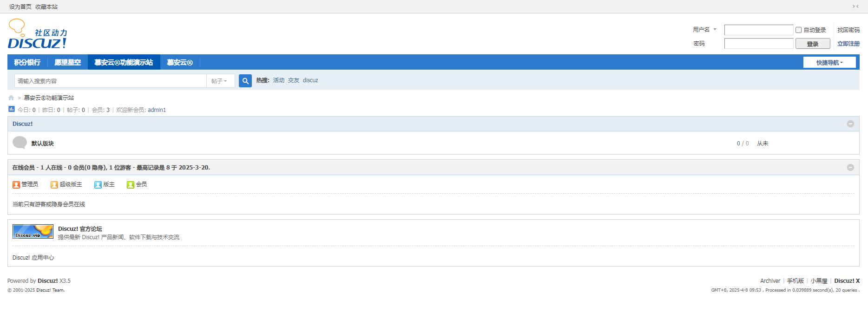
Task: Click 小黑屋 footer link
Action: coord(819,281)
